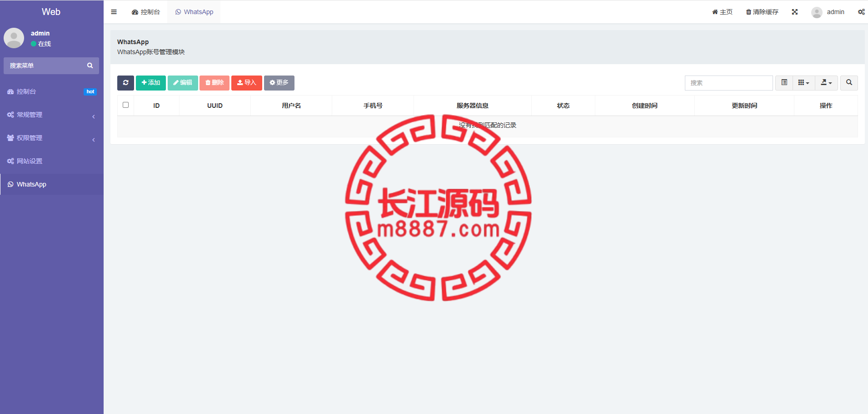The height and width of the screenshot is (414, 868).
Task: Click the 手机号 column header
Action: coord(373,106)
